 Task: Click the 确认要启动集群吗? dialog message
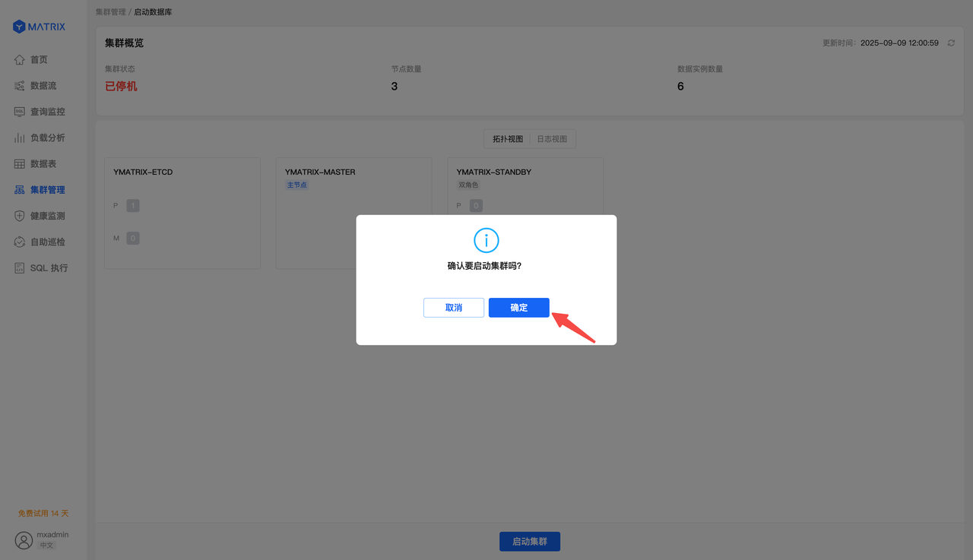485,267
